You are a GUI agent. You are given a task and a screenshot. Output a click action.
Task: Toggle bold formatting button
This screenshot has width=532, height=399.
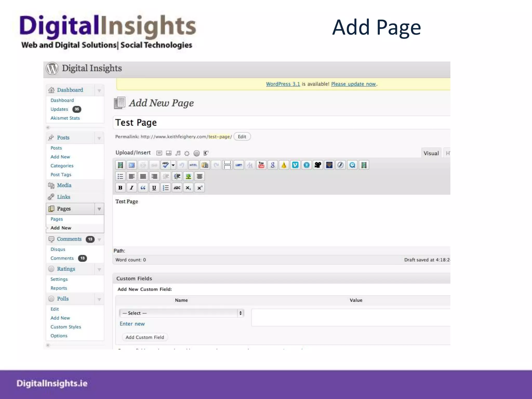pos(120,188)
